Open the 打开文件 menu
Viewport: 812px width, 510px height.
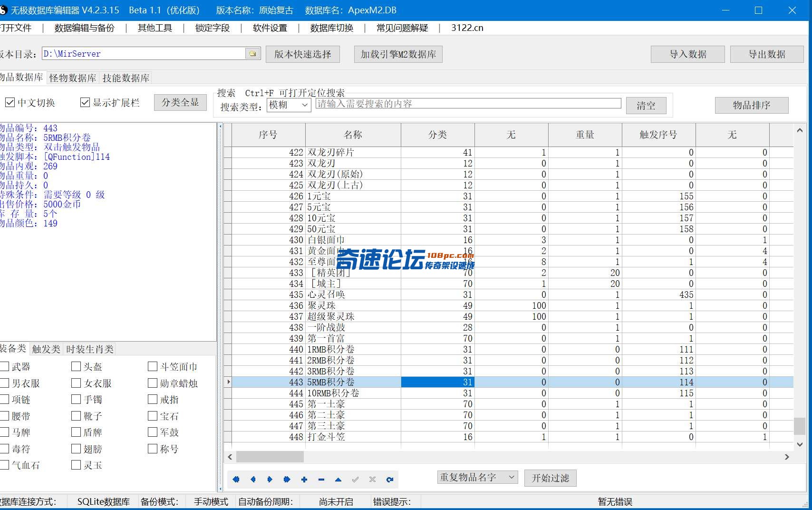click(x=16, y=28)
